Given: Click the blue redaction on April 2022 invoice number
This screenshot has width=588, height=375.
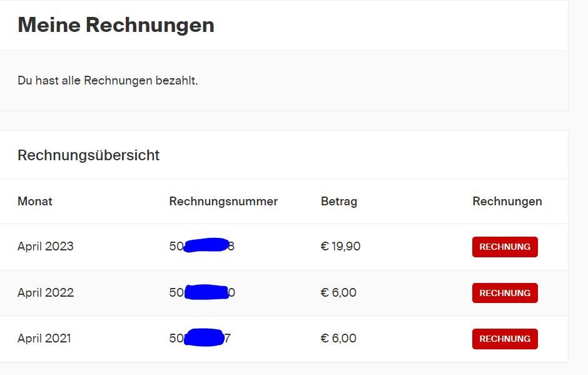Looking at the screenshot, I should [206, 292].
